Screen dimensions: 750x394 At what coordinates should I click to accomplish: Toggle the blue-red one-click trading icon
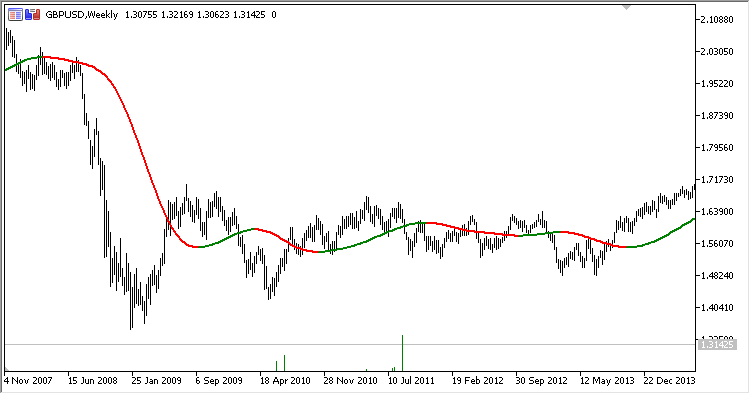coord(33,15)
